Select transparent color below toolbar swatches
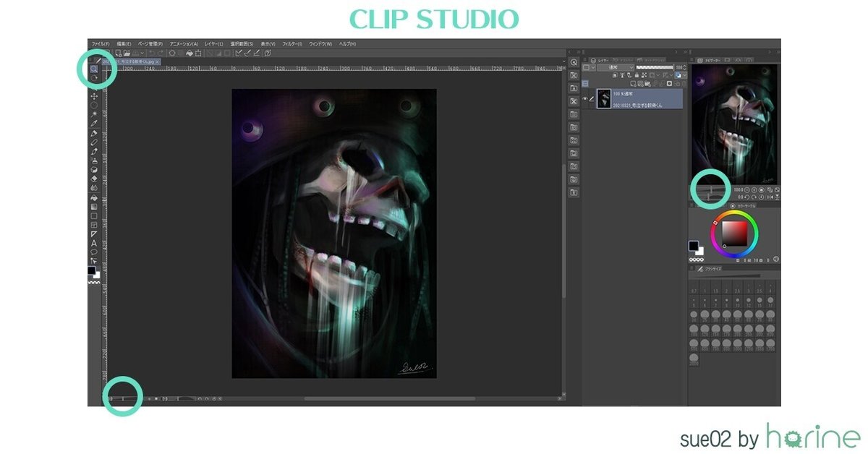Viewport: 868px width, 454px height. [93, 283]
